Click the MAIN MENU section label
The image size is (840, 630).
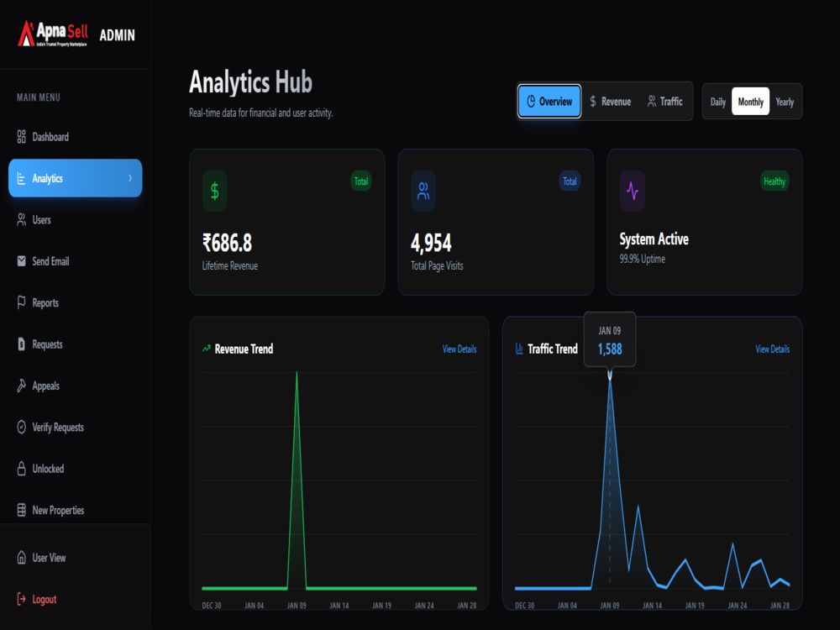[39, 97]
